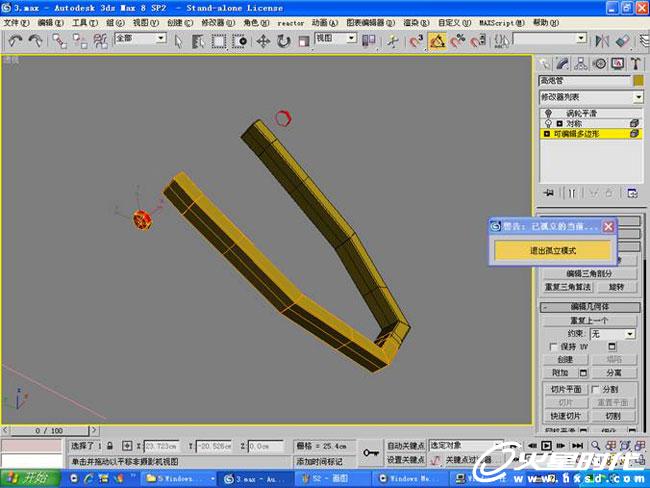Open the 全部 selection filter dropdown
Viewport: 650px width, 488px height.
click(x=161, y=38)
